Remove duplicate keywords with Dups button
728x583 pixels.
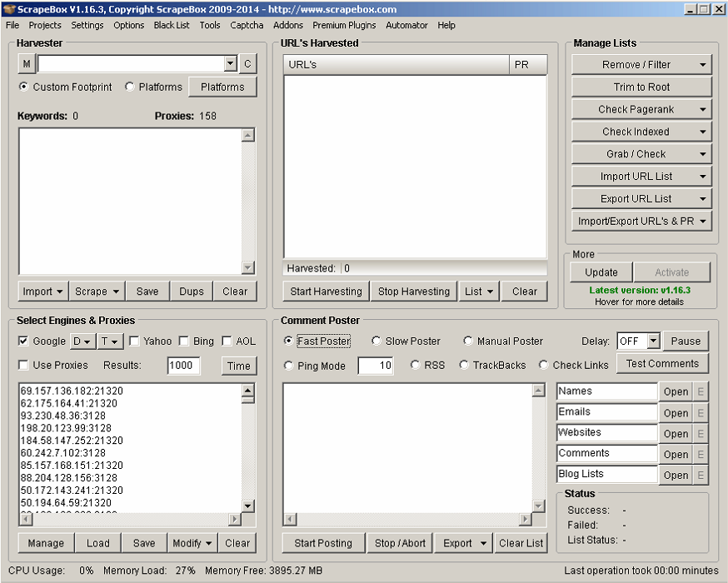point(192,291)
